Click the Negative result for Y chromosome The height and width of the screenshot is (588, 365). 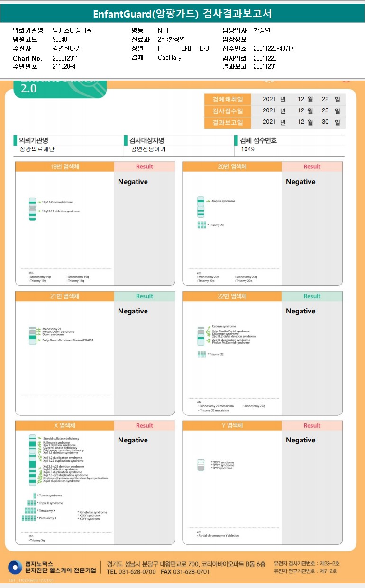click(301, 440)
